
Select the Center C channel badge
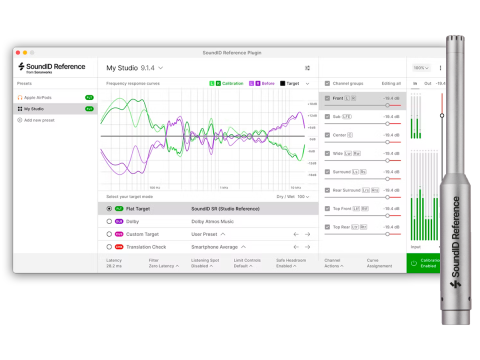pos(350,135)
